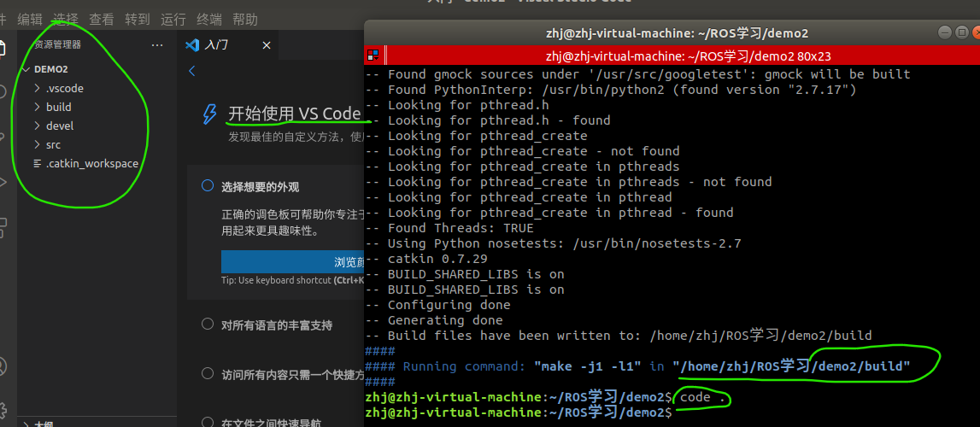Open the Explorer view in activity bar
Screen dimensions: 980x427
pos(3,47)
